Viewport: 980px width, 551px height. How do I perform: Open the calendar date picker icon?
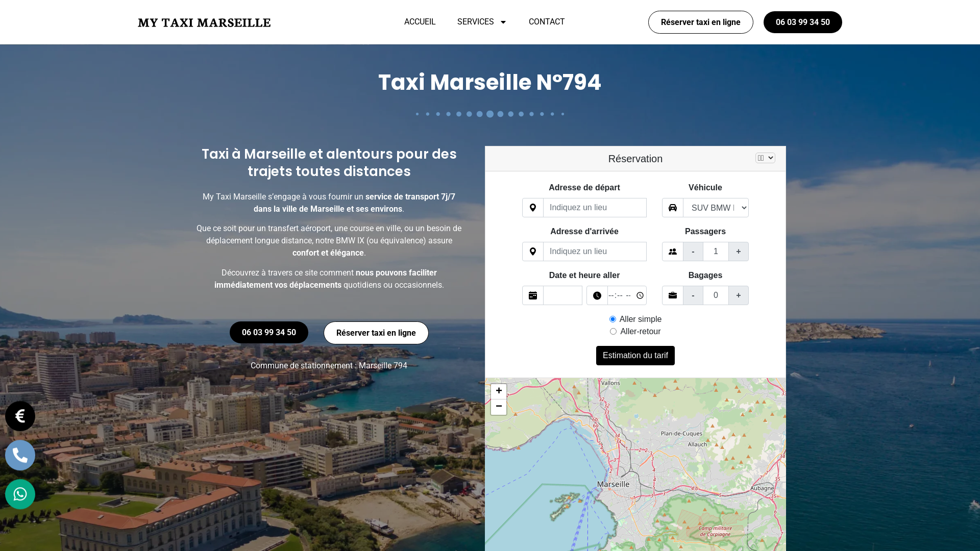[533, 295]
